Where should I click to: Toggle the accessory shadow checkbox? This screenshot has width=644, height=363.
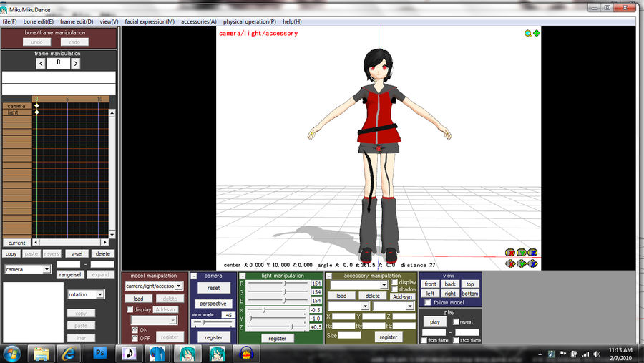[395, 289]
